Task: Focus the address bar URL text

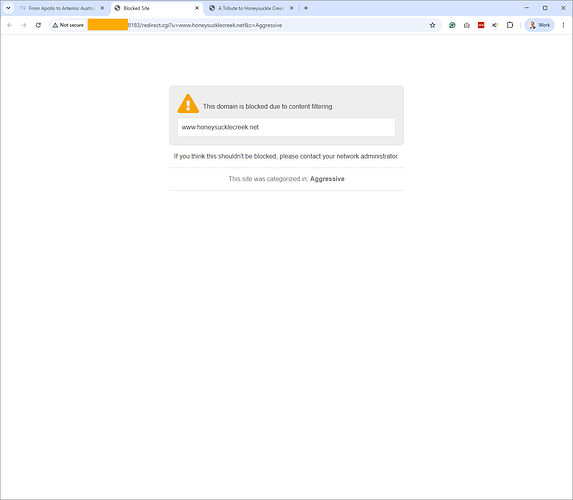Action: pyautogui.click(x=205, y=25)
